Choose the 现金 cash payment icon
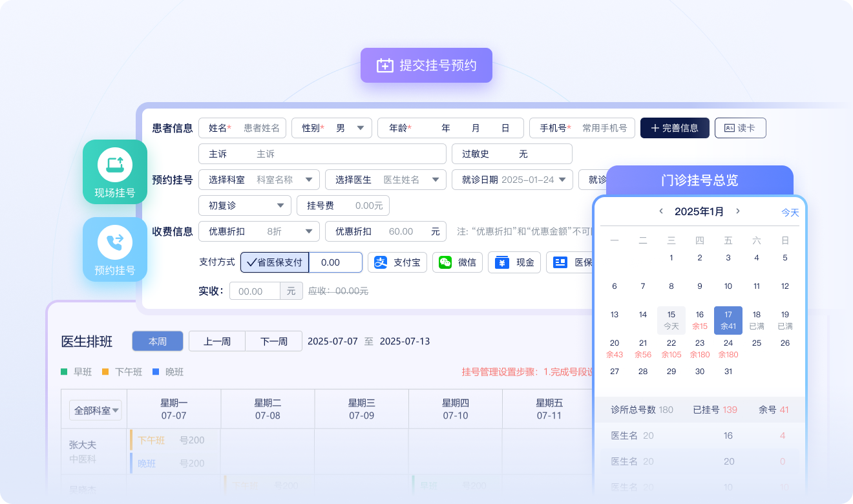 pos(502,262)
